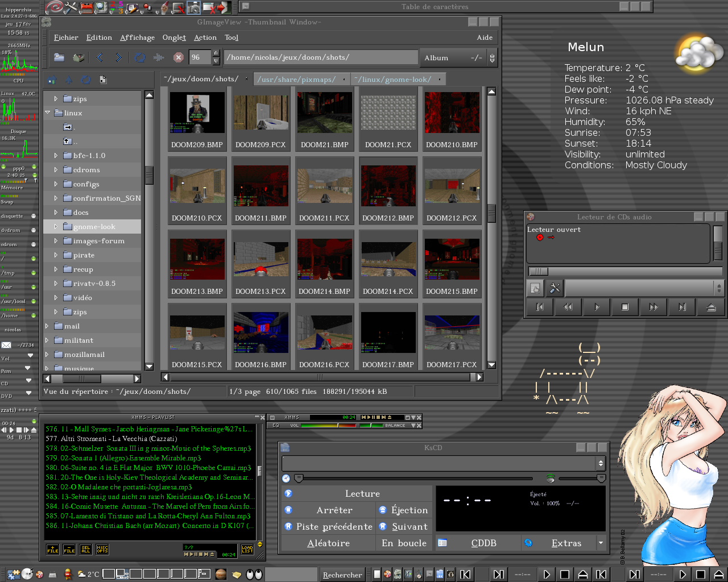Viewport: 728px width, 582px height.
Task: Click the blue back arrow in GImageView
Action: tap(100, 57)
